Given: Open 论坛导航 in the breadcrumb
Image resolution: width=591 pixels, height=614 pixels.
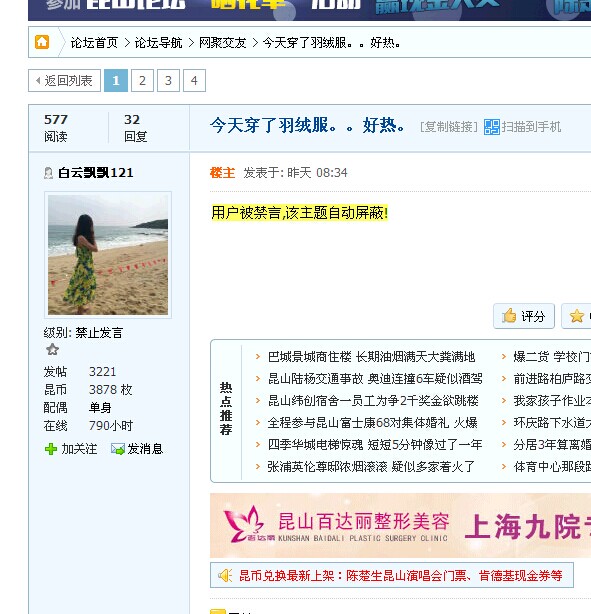Looking at the screenshot, I should click(158, 43).
